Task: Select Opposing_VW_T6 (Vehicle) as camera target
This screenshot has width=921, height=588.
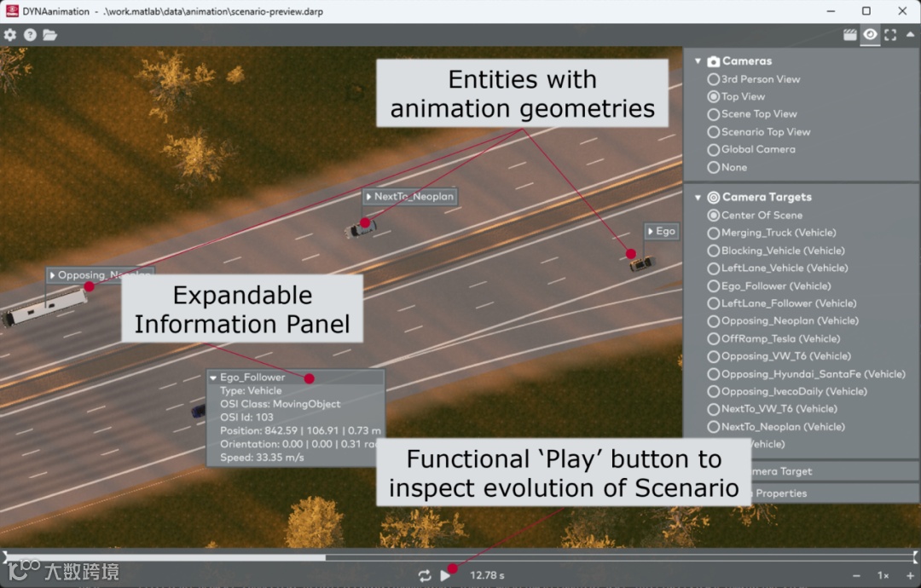Action: tap(779, 356)
